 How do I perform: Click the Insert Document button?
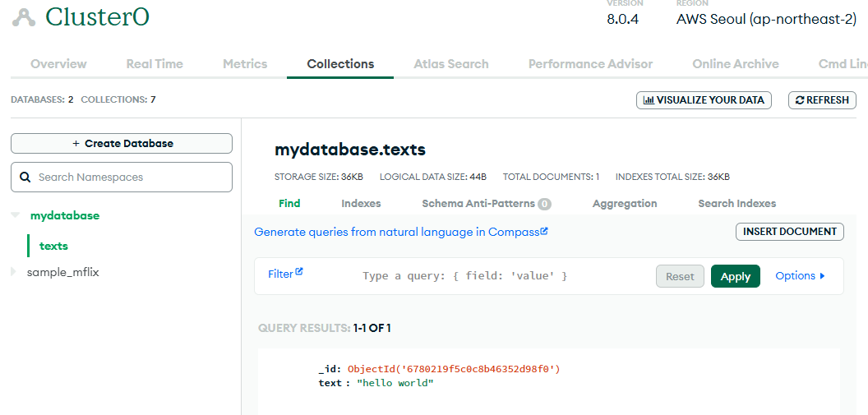tap(789, 232)
